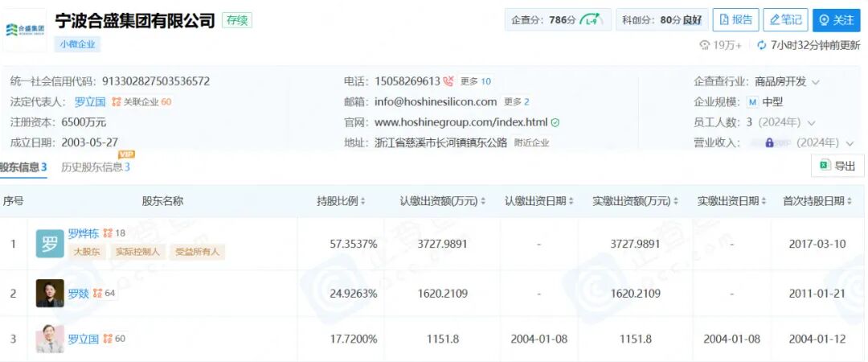
Task: Click the refresh icon beside update time
Action: click(x=762, y=45)
